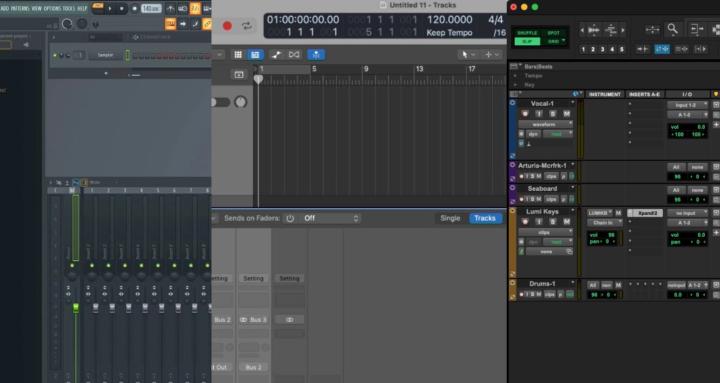
Task: Toggle the Sends on Faders power button
Action: tap(290, 218)
